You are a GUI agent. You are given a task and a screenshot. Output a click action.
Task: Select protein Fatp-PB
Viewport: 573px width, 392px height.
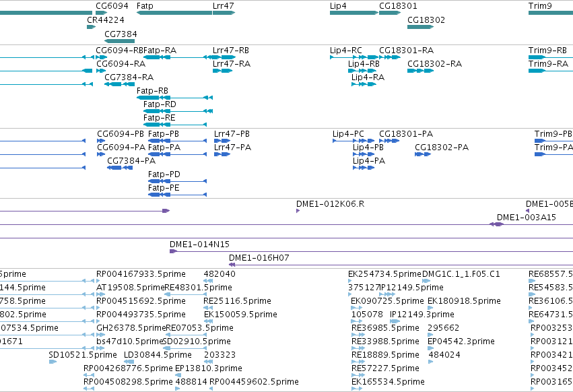177,141
